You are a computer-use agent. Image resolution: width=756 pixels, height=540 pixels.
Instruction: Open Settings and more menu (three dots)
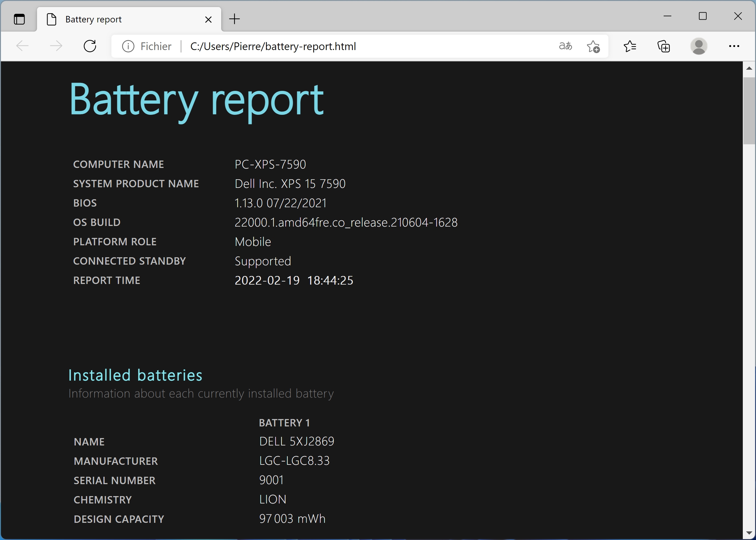[x=734, y=46]
